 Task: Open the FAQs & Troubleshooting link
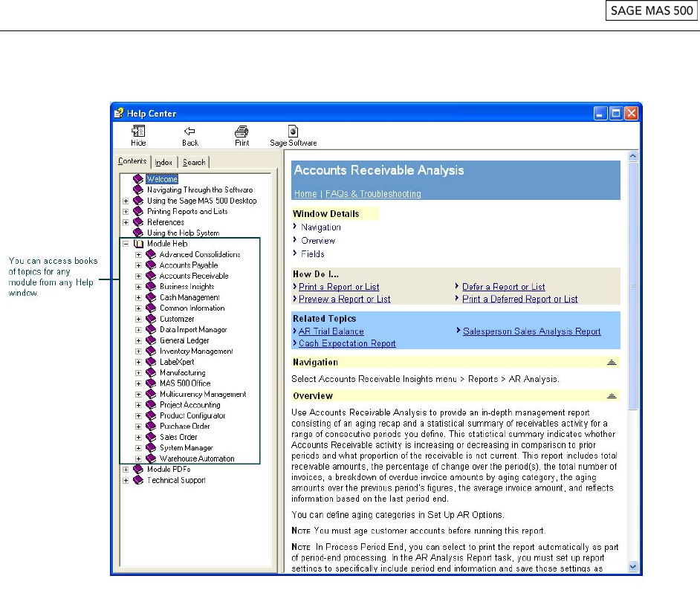[373, 194]
